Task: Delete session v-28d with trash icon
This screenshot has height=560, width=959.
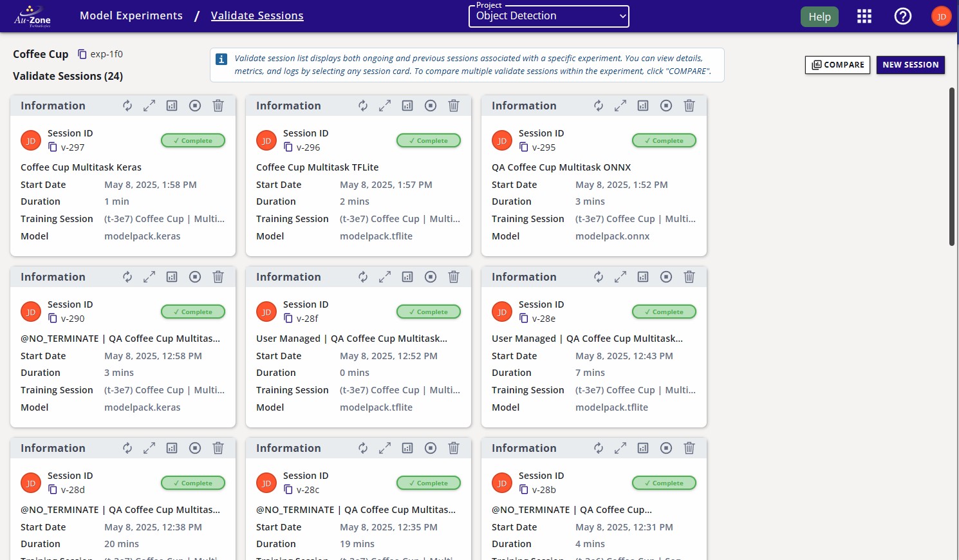Action: click(218, 448)
